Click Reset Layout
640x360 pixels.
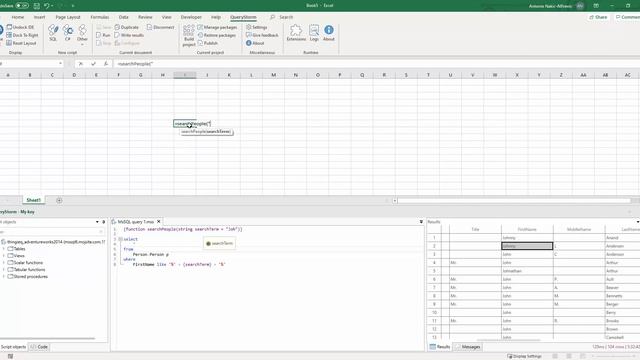tap(21, 43)
